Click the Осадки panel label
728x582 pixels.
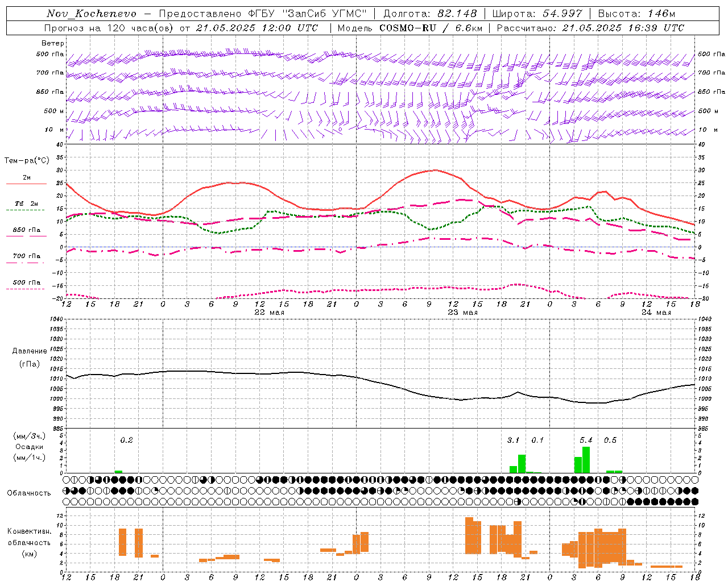[30, 447]
